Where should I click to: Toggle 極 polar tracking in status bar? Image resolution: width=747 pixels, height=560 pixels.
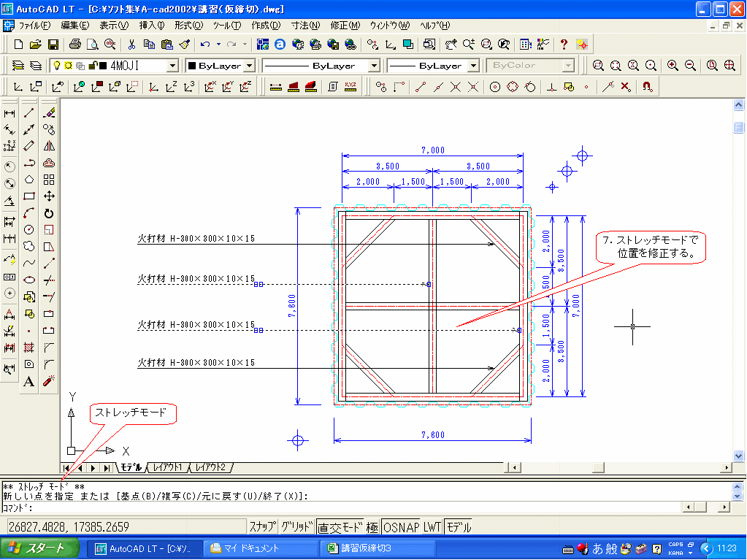372,526
